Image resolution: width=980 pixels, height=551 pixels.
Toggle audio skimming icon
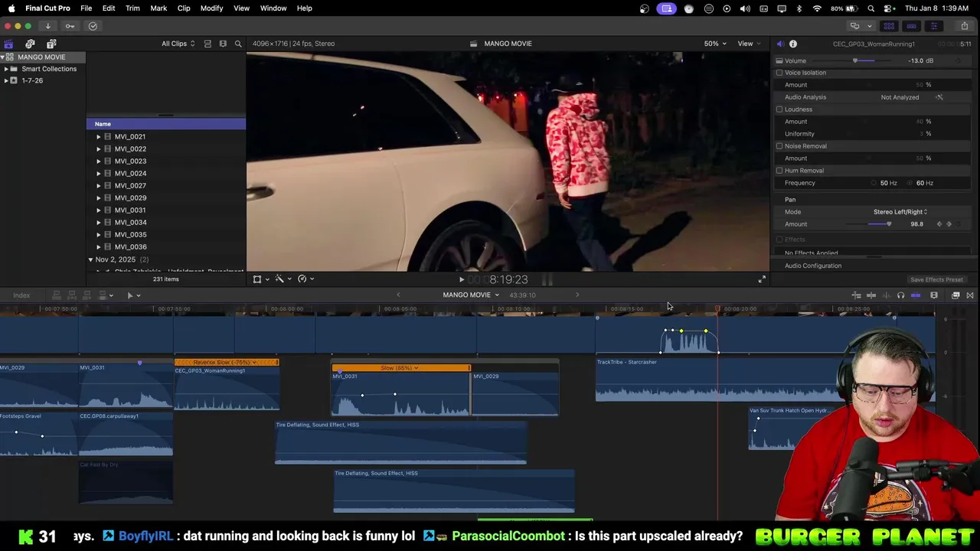click(x=886, y=295)
